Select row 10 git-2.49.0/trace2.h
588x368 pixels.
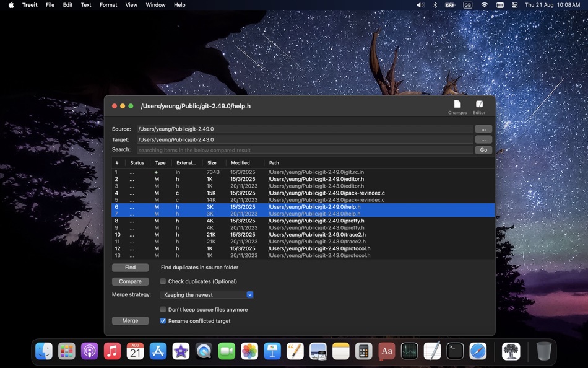coord(303,235)
